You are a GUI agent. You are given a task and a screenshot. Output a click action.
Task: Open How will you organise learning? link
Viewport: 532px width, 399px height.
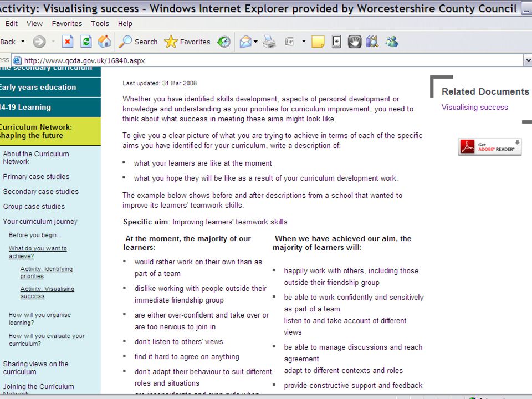[40, 319]
